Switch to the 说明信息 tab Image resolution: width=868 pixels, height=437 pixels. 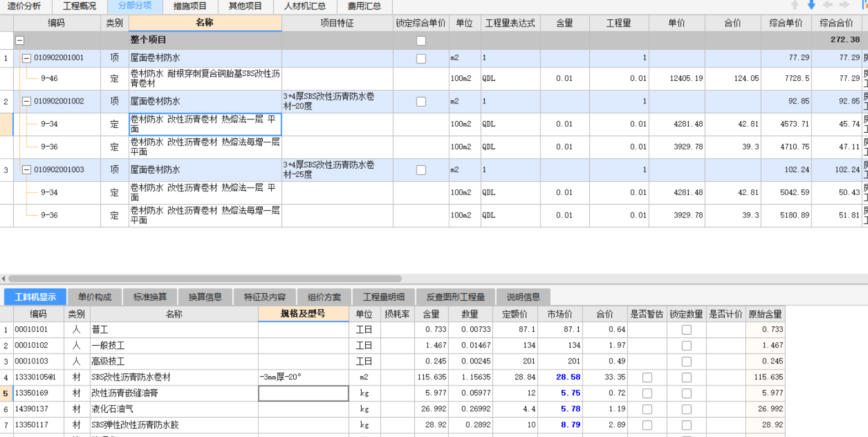pyautogui.click(x=523, y=297)
